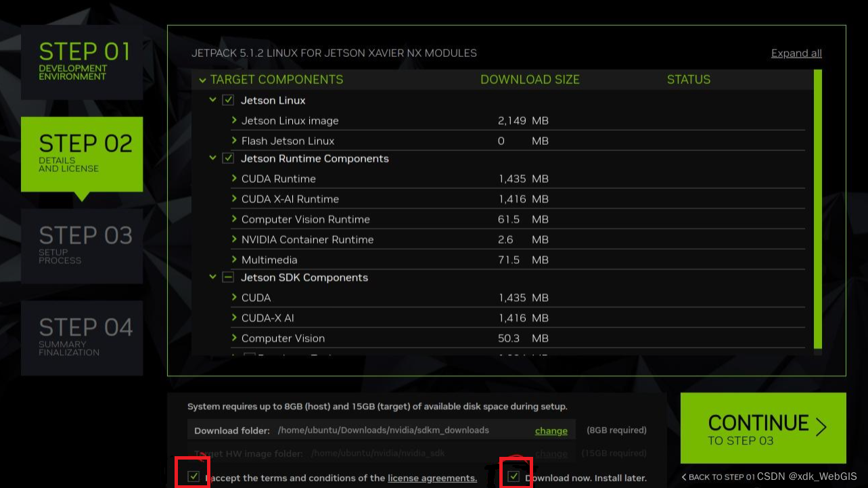
Task: Click the STATUS column header
Action: coord(689,80)
